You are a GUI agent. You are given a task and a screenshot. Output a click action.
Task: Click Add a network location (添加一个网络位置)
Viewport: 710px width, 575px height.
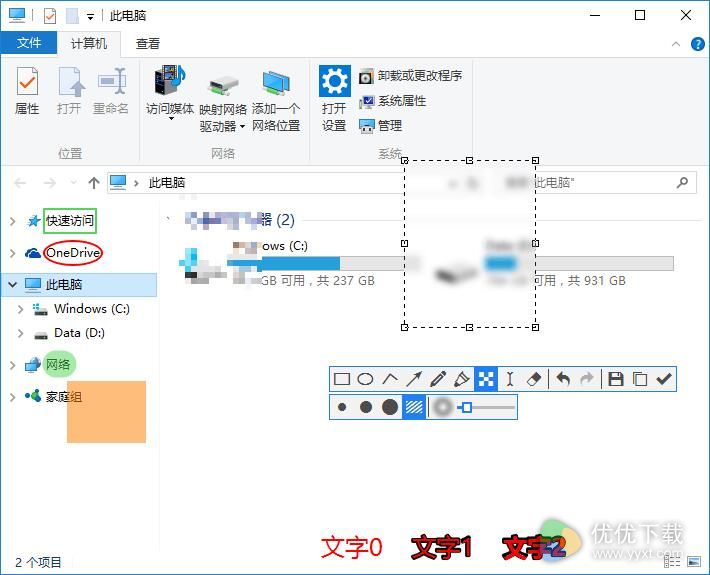pyautogui.click(x=276, y=101)
